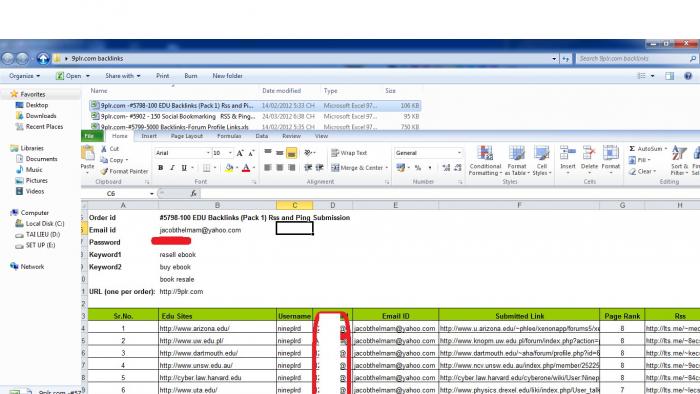The height and width of the screenshot is (394, 700).
Task: Open the Name Box dropdown arrow
Action: 152,194
